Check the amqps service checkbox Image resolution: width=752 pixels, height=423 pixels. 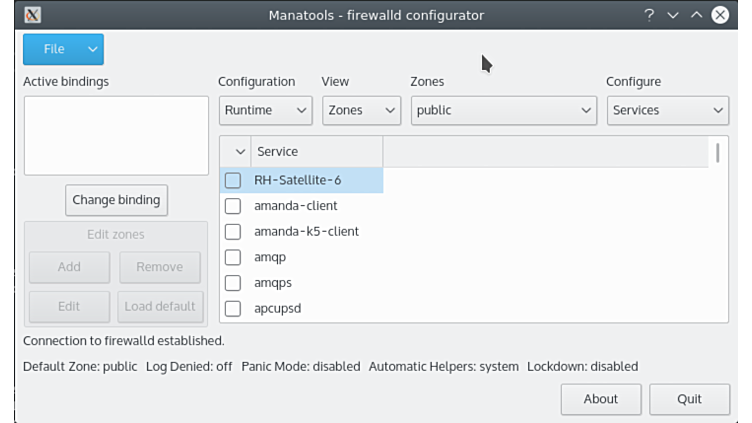[x=233, y=283]
